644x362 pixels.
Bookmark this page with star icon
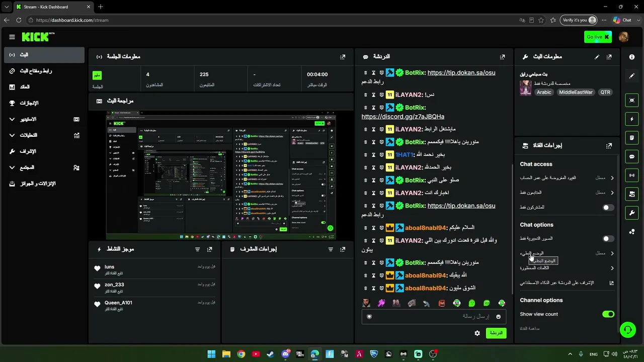(x=541, y=20)
